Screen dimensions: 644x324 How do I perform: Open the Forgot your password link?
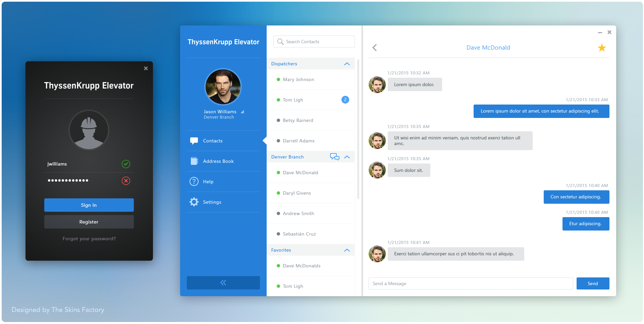[x=89, y=239]
